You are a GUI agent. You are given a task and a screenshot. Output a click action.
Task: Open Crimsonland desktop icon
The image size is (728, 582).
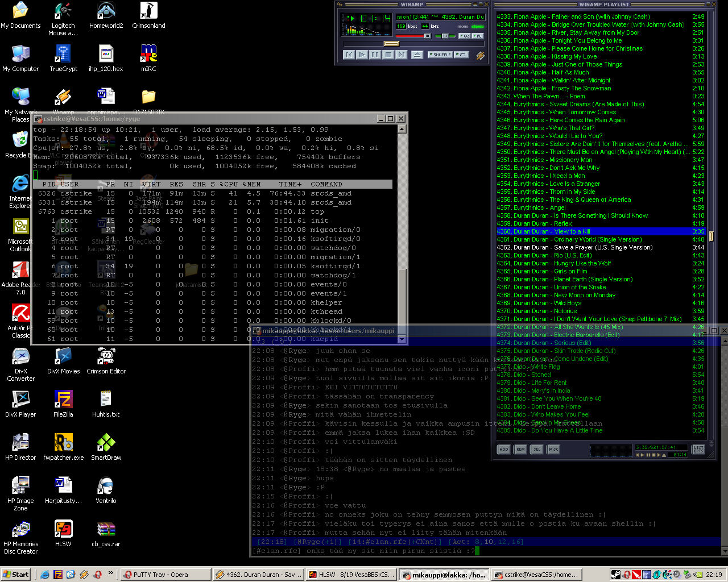148,15
